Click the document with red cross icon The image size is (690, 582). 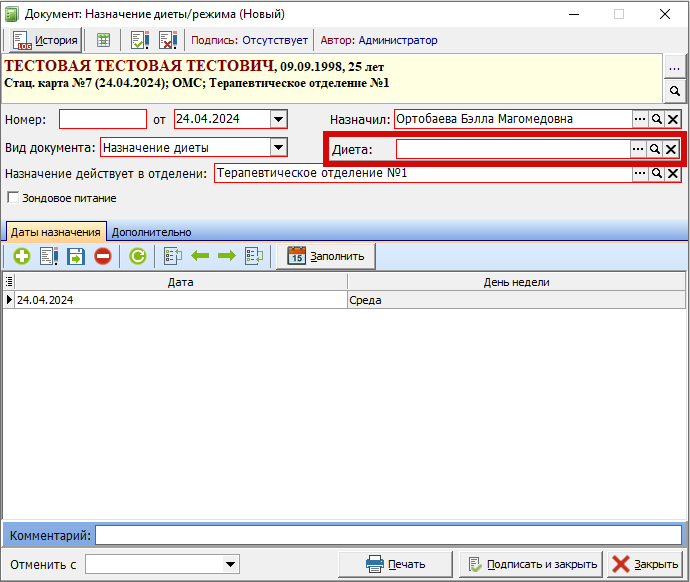coord(167,40)
